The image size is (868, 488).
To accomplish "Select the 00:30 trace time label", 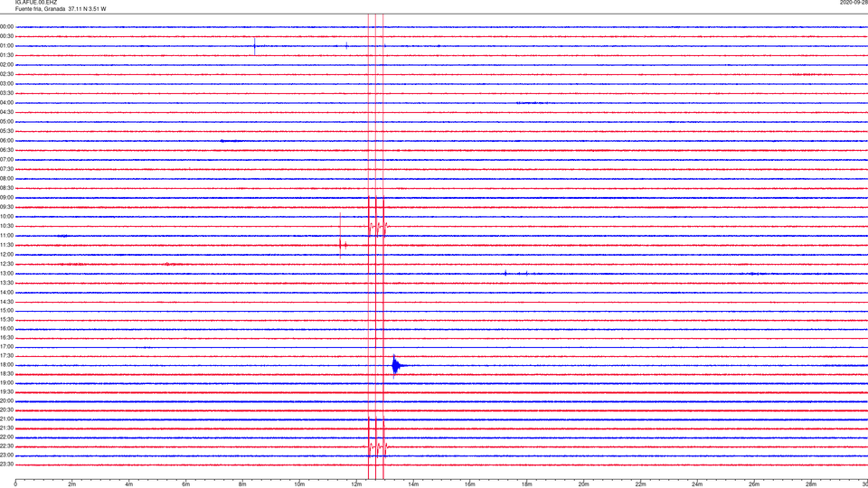I will pos(6,36).
